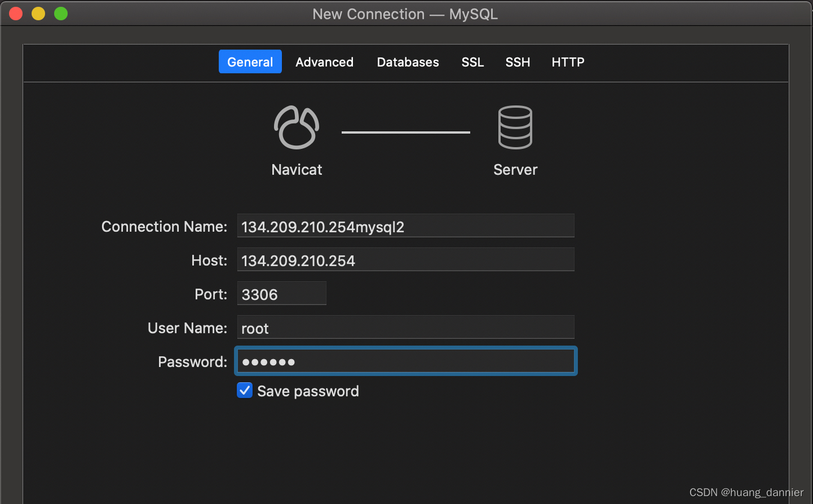The image size is (813, 504).
Task: Switch to the SSL tab
Action: click(473, 62)
